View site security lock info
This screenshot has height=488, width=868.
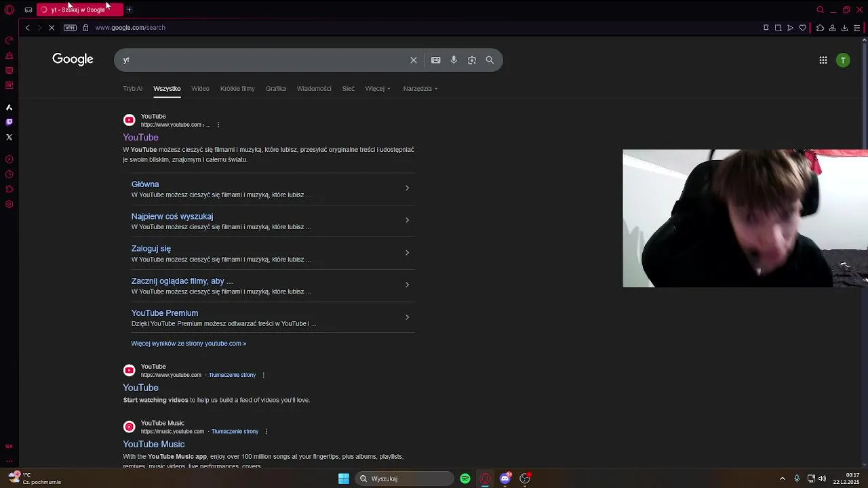point(85,28)
